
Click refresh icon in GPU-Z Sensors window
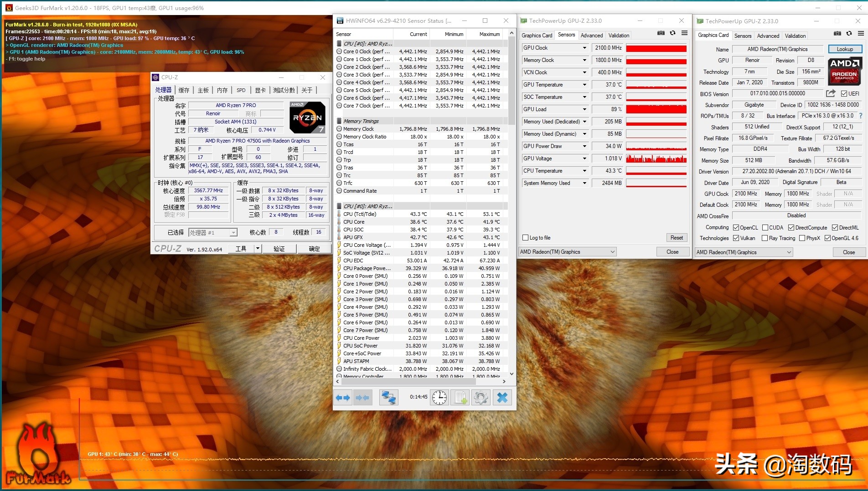[x=672, y=33]
